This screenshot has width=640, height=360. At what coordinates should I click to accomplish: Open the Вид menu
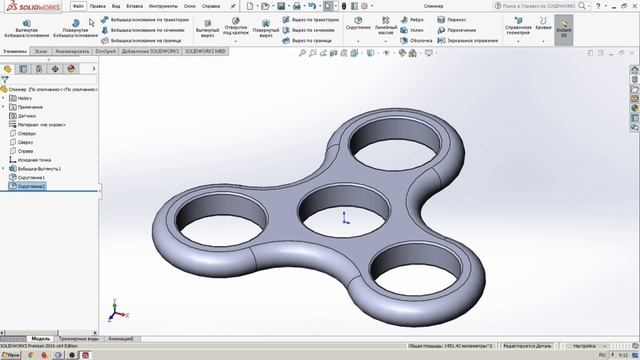(x=116, y=6)
